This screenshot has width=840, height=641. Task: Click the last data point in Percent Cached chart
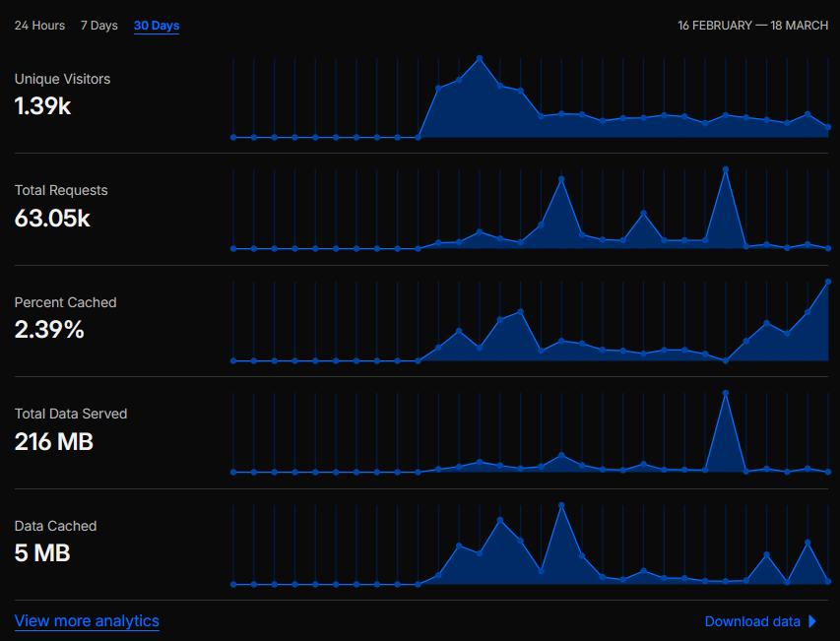(x=828, y=282)
